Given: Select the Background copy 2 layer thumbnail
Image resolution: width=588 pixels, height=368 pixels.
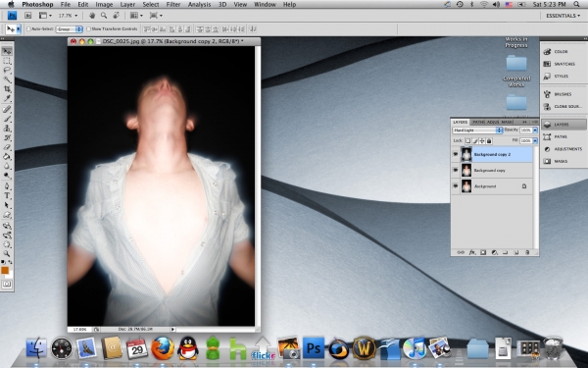Looking at the screenshot, I should pyautogui.click(x=466, y=154).
